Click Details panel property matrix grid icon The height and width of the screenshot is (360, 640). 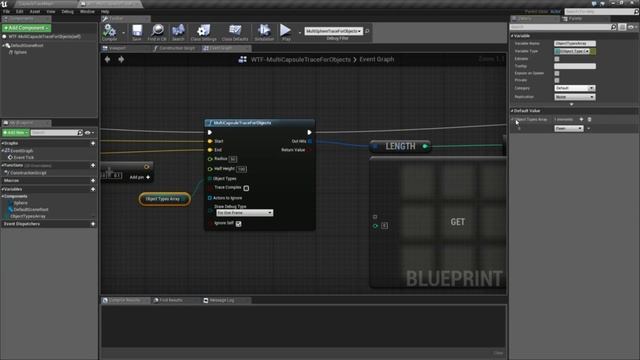(x=622, y=27)
